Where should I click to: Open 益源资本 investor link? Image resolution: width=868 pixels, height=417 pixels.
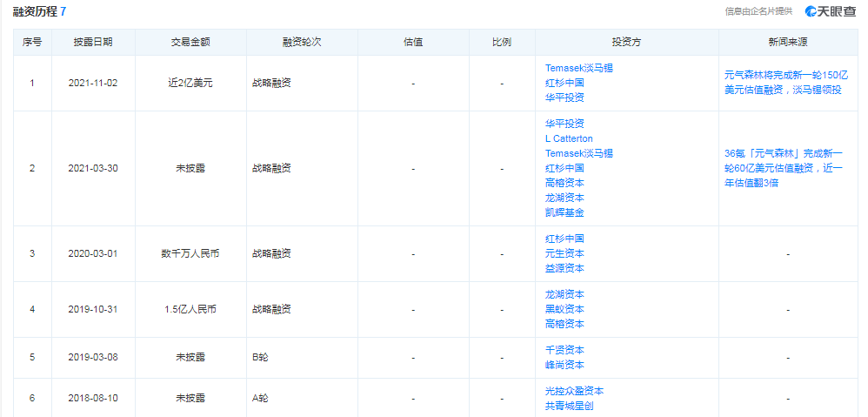[564, 268]
